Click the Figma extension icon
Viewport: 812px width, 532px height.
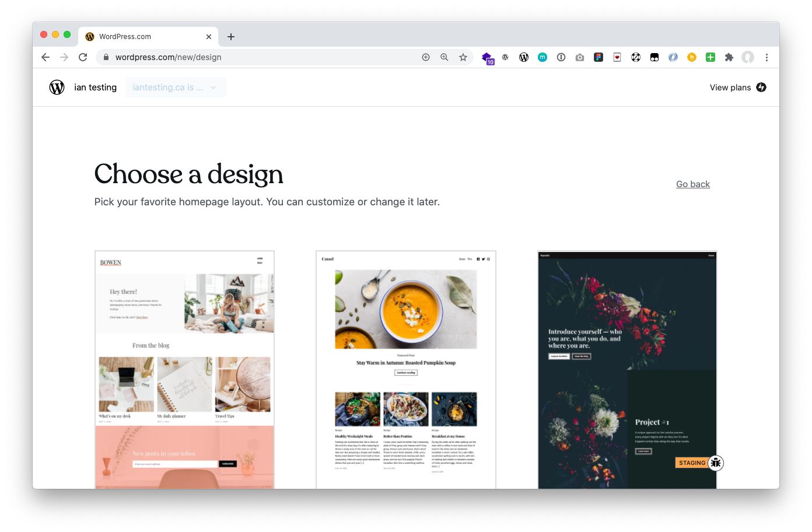(598, 57)
